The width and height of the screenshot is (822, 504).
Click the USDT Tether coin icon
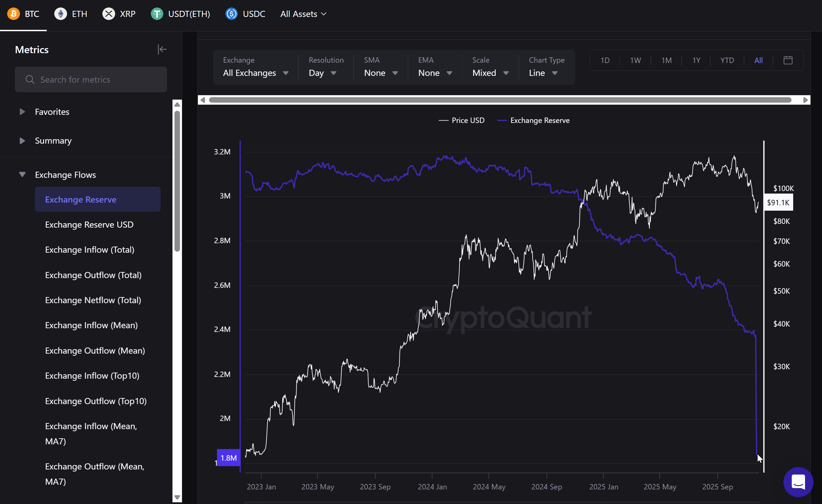click(x=157, y=14)
